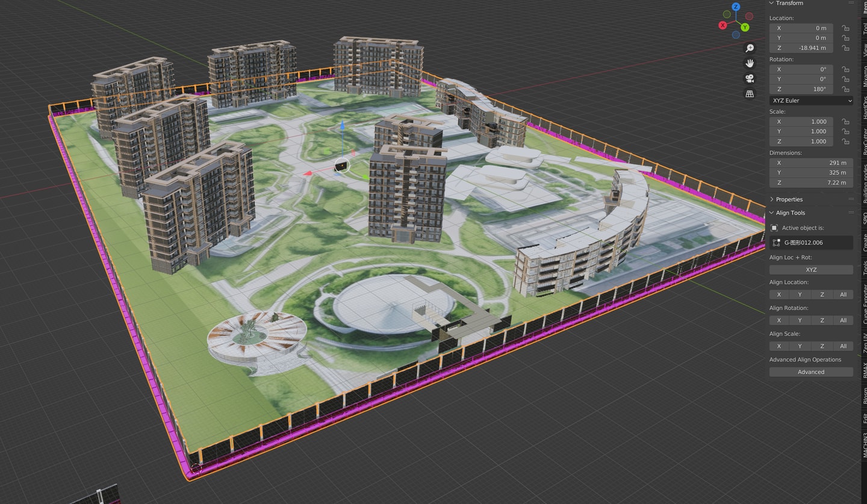Click the active object name G-图形012.006
The image size is (867, 504).
click(803, 243)
